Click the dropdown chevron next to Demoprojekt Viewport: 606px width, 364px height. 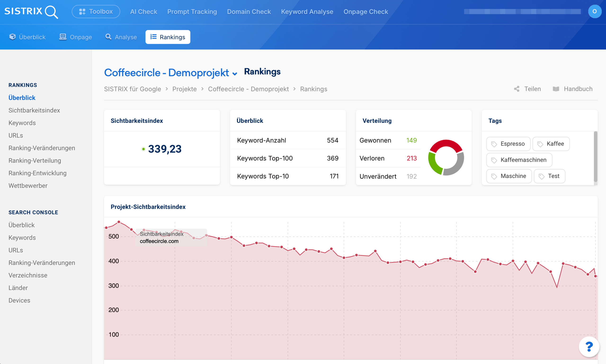(235, 74)
